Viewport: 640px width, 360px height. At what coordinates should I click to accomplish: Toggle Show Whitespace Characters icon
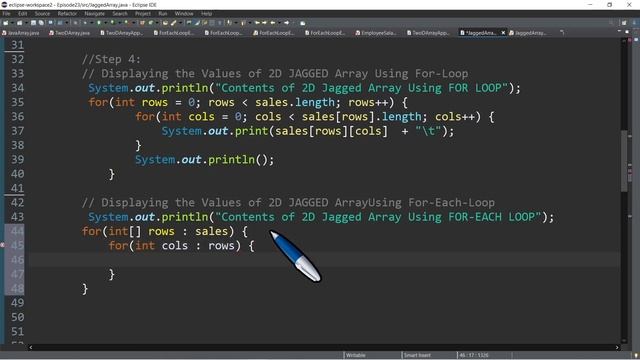pyautogui.click(x=220, y=23)
